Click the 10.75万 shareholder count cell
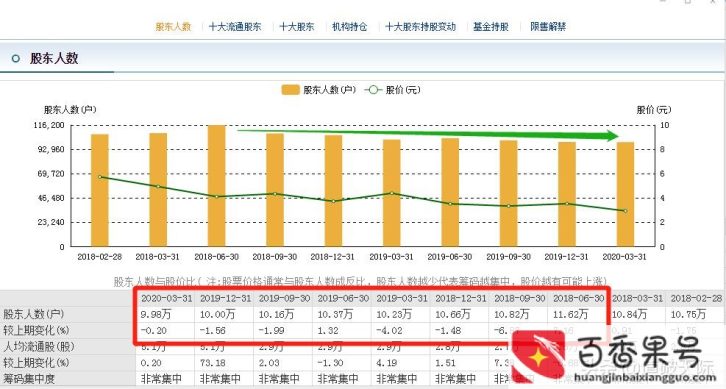This screenshot has width=726, height=389. [688, 314]
